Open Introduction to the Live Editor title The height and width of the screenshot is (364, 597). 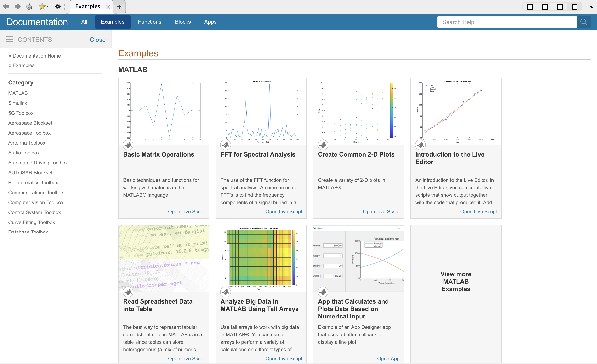(x=450, y=158)
